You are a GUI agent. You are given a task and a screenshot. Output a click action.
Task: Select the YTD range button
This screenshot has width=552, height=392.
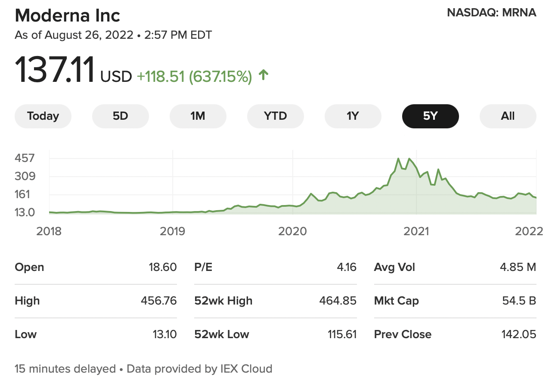276,116
